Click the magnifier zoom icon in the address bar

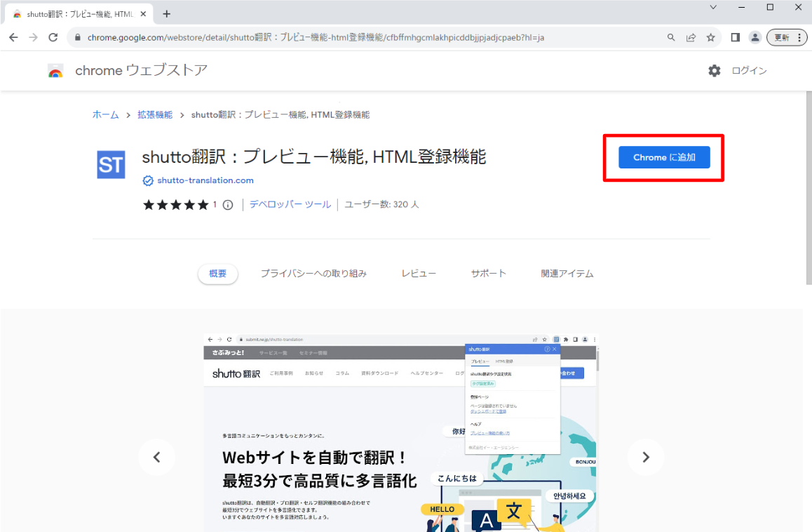coord(671,37)
